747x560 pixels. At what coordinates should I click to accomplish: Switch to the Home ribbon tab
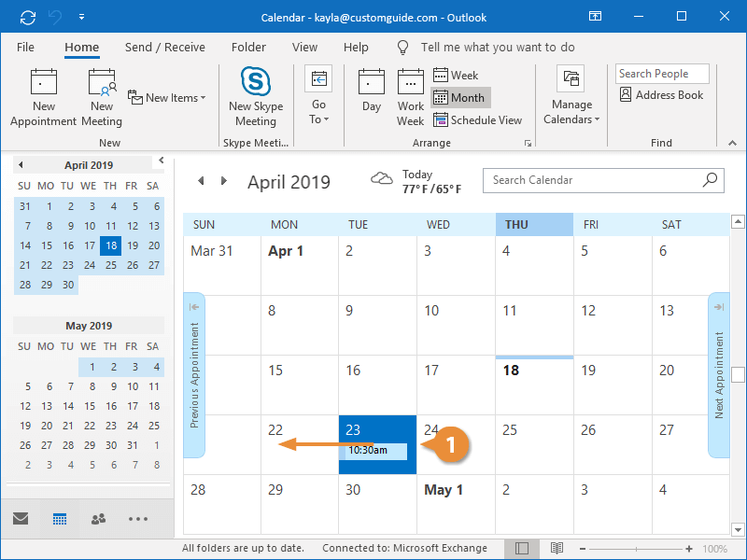[x=82, y=48]
